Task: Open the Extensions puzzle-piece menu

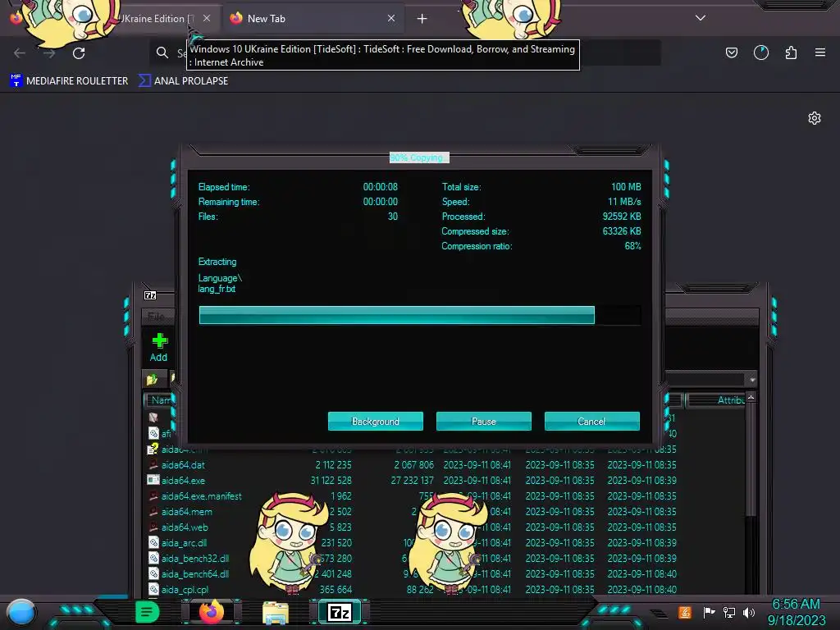Action: pos(791,52)
